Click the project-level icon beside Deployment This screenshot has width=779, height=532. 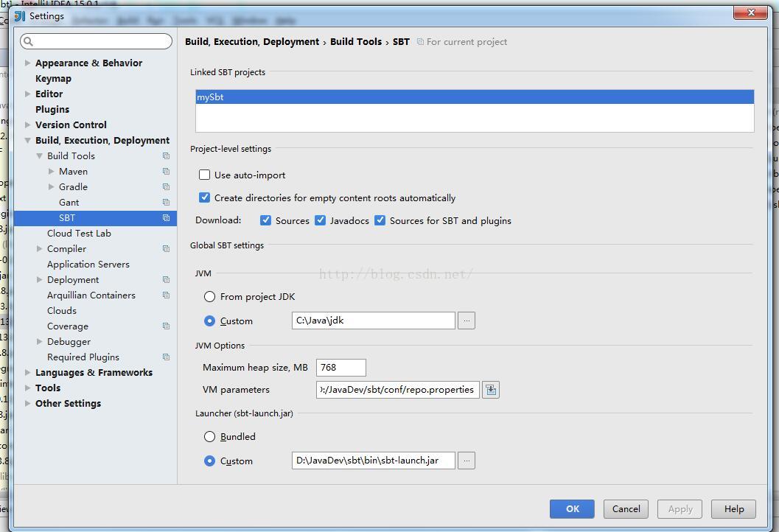click(166, 280)
